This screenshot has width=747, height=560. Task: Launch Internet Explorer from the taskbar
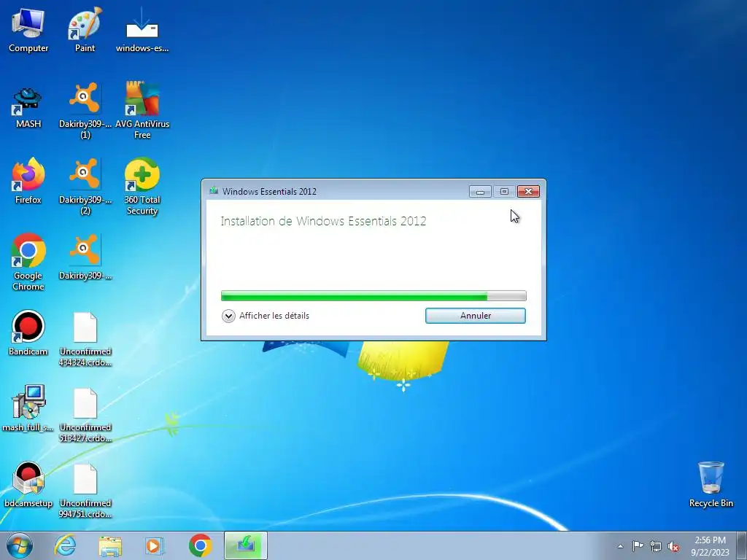coord(65,545)
